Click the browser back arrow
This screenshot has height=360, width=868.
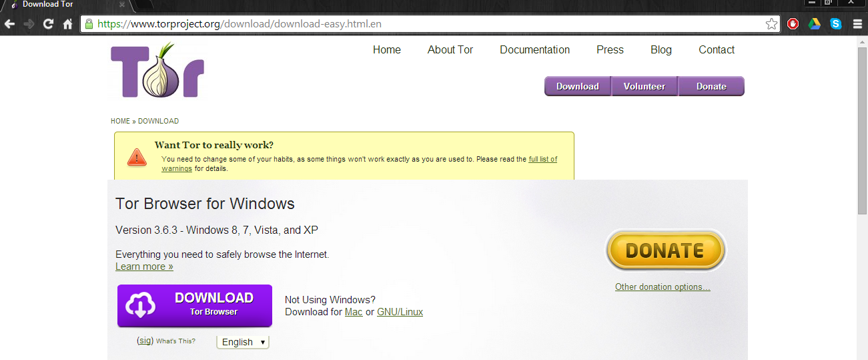9,24
